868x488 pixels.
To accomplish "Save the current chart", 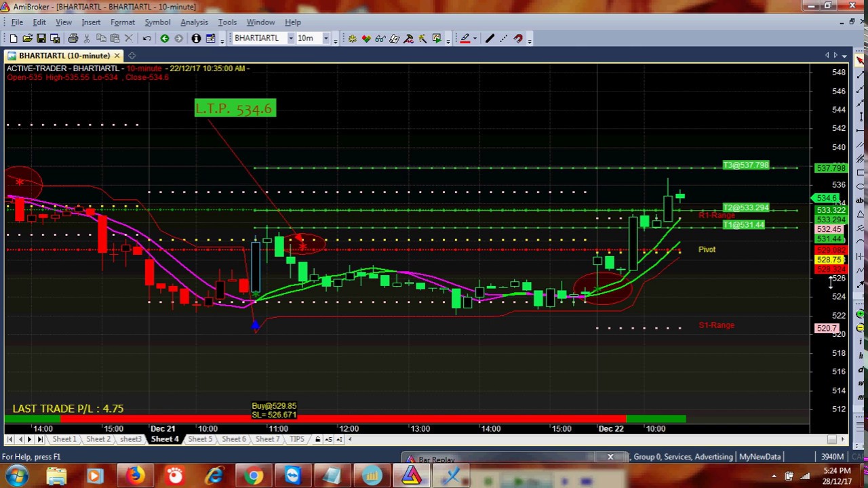I will coord(41,39).
